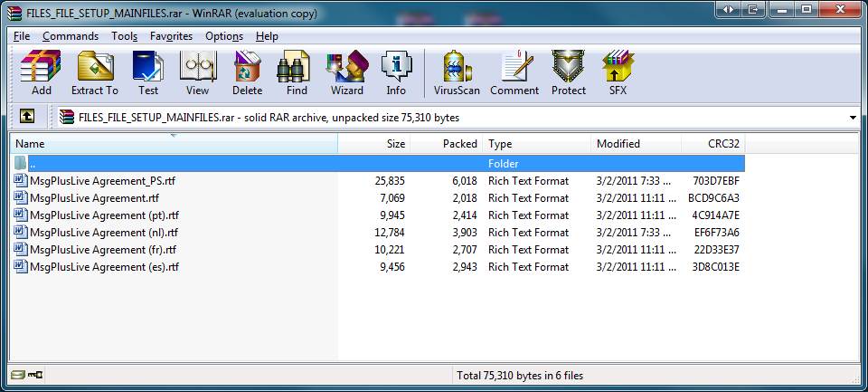Sort by the Size column header
Screen dimensions: 868x392
[374, 144]
